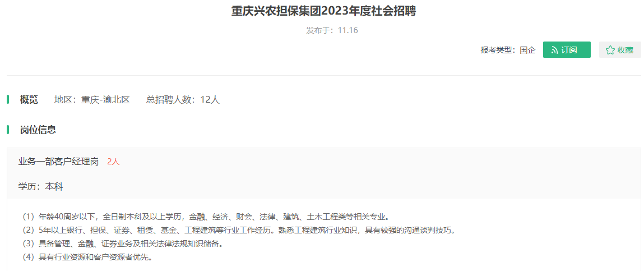Click the 报考类型：国企 label
This screenshot has width=644, height=271.
click(x=508, y=50)
